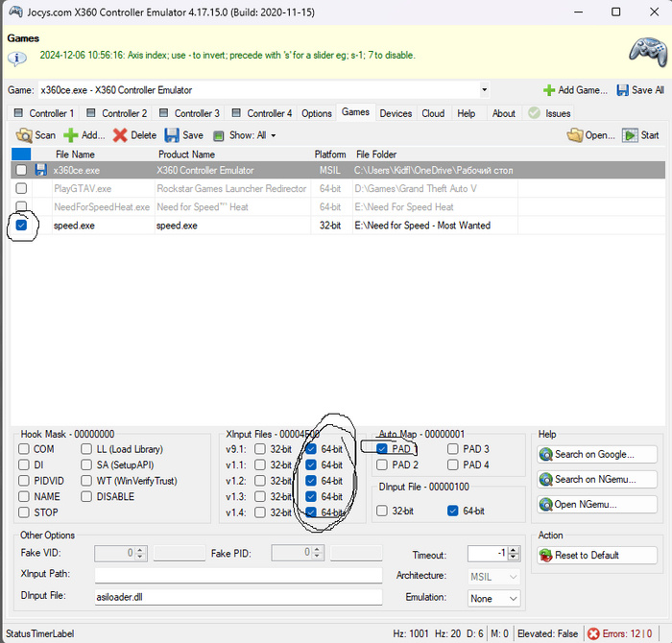
Task: Toggle the PAD 2 auto map checkbox
Action: pos(383,465)
